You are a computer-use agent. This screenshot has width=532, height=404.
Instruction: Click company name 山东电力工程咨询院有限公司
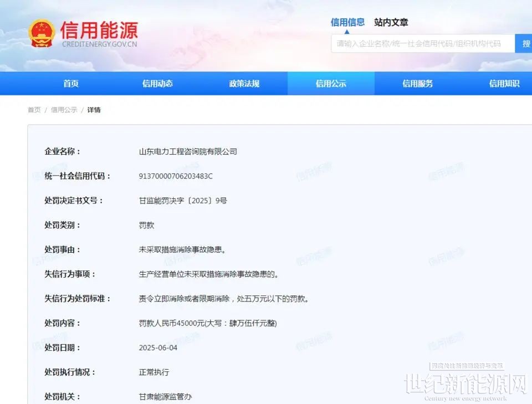(x=188, y=152)
